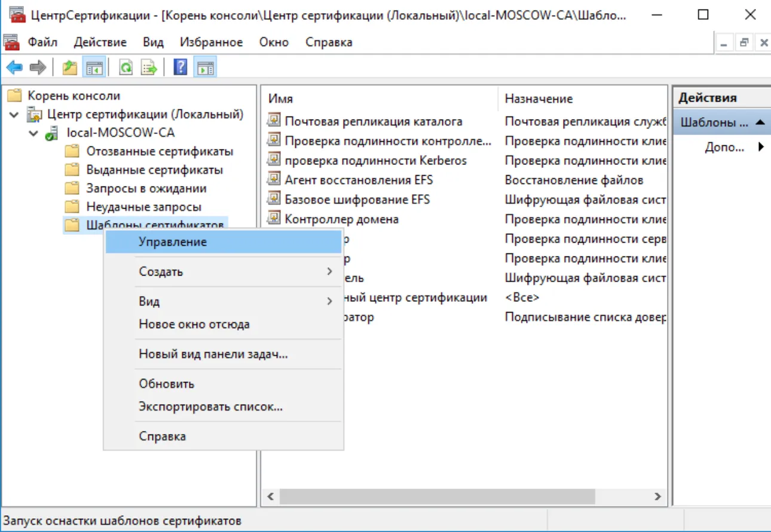Expand the "Допо..." submenu arrow in the Actions pane
771x532 pixels.
point(761,147)
